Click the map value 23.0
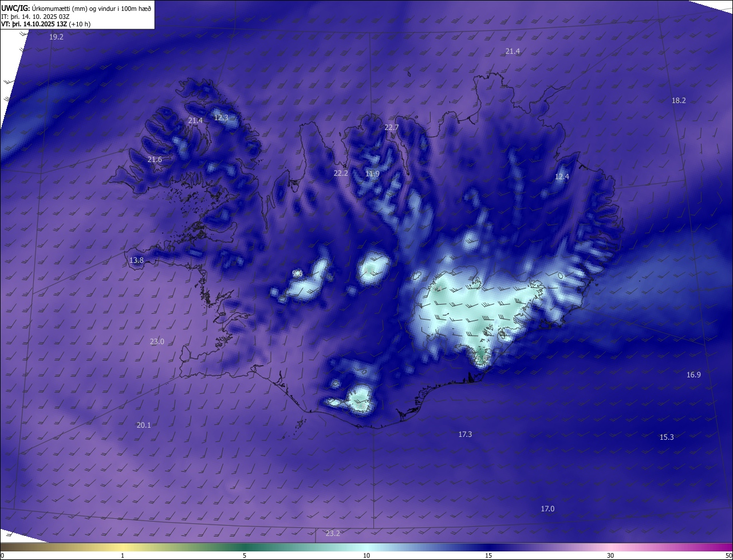 click(157, 342)
